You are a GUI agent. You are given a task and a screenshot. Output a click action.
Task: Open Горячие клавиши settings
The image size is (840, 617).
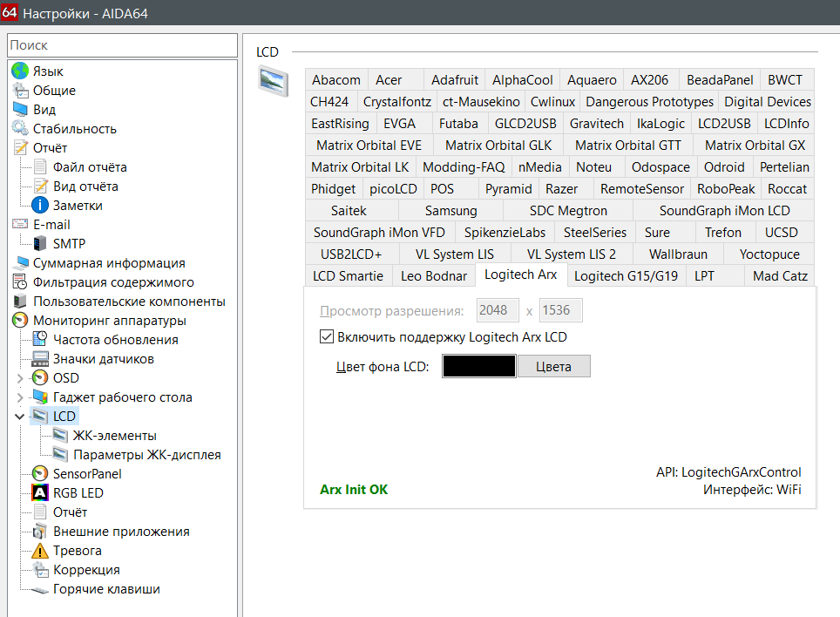tap(106, 589)
